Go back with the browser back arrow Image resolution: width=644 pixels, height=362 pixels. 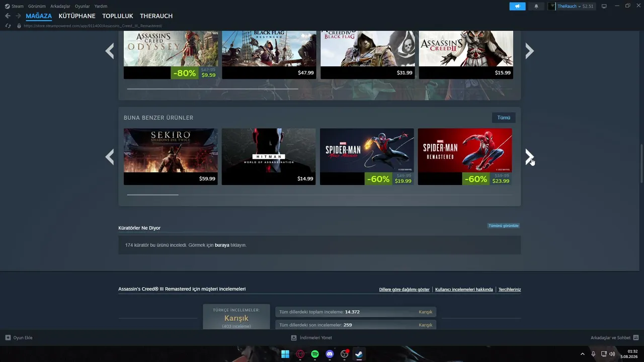click(x=8, y=16)
